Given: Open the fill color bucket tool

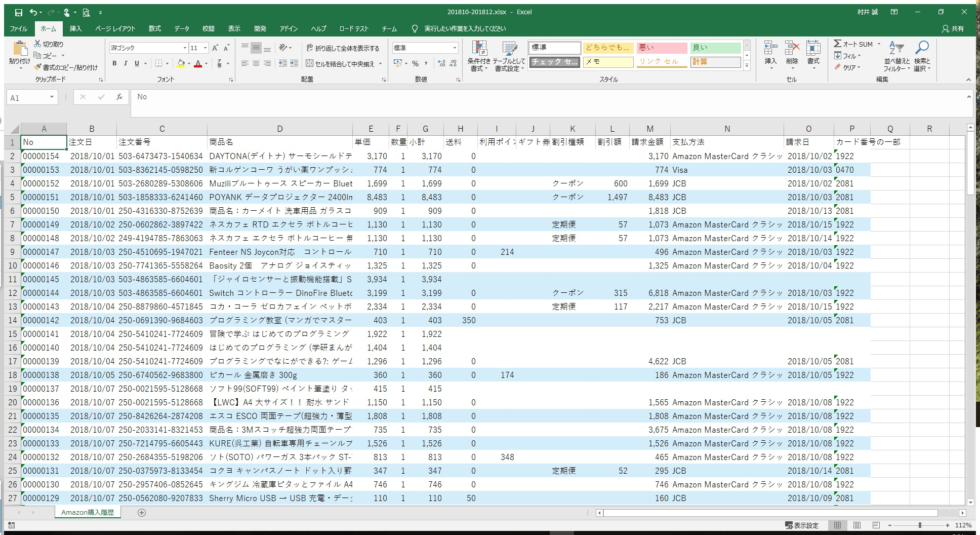Looking at the screenshot, I should [181, 63].
